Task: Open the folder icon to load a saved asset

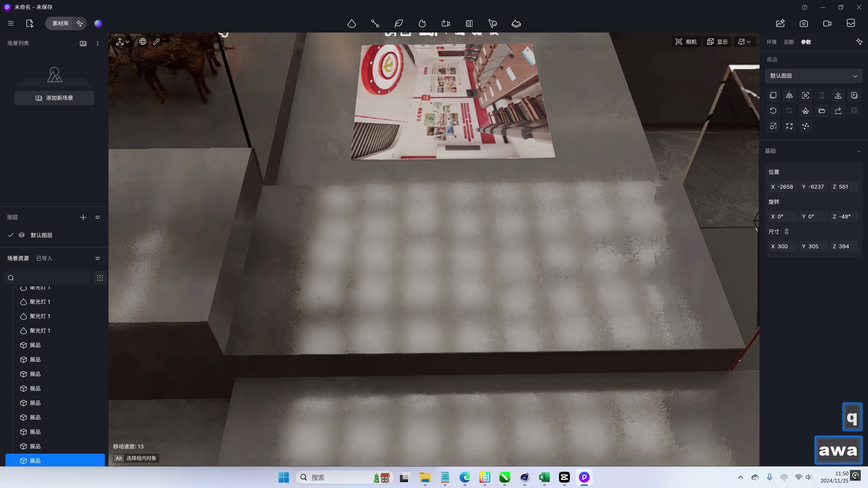Action: point(822,110)
